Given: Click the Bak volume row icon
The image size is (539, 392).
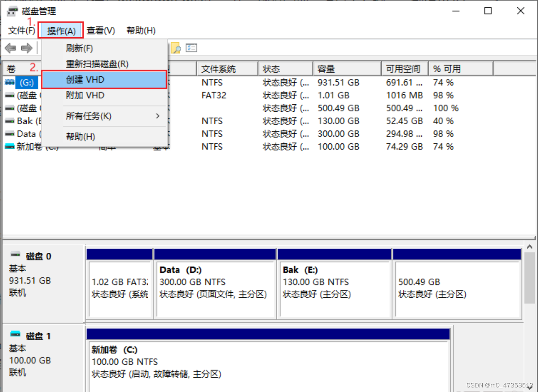Looking at the screenshot, I should pyautogui.click(x=10, y=121).
